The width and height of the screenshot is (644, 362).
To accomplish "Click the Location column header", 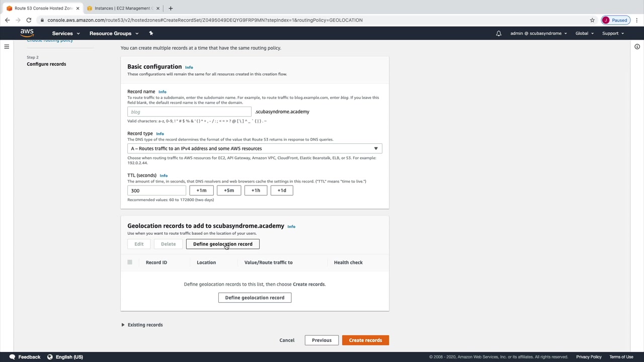I will tap(206, 262).
